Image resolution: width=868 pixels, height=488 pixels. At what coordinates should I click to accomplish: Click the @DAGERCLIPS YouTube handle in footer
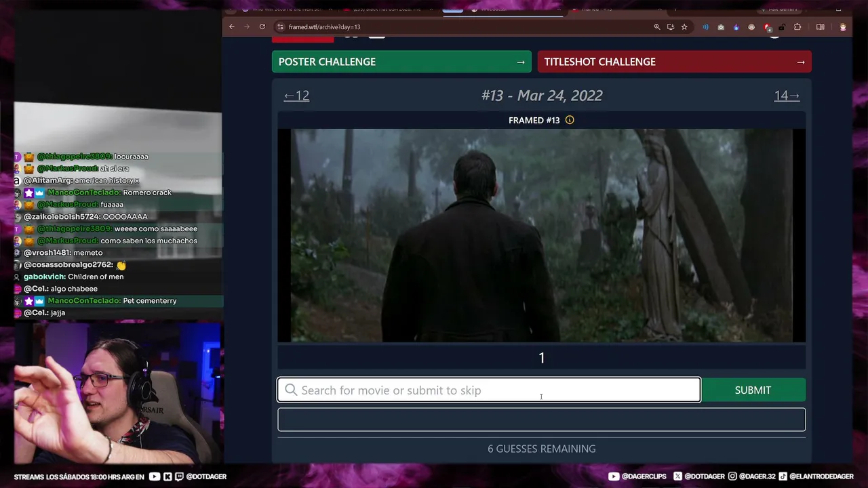(644, 476)
